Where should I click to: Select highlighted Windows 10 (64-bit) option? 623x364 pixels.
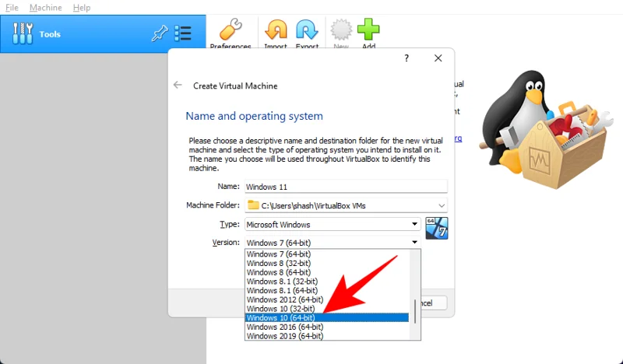coord(326,317)
